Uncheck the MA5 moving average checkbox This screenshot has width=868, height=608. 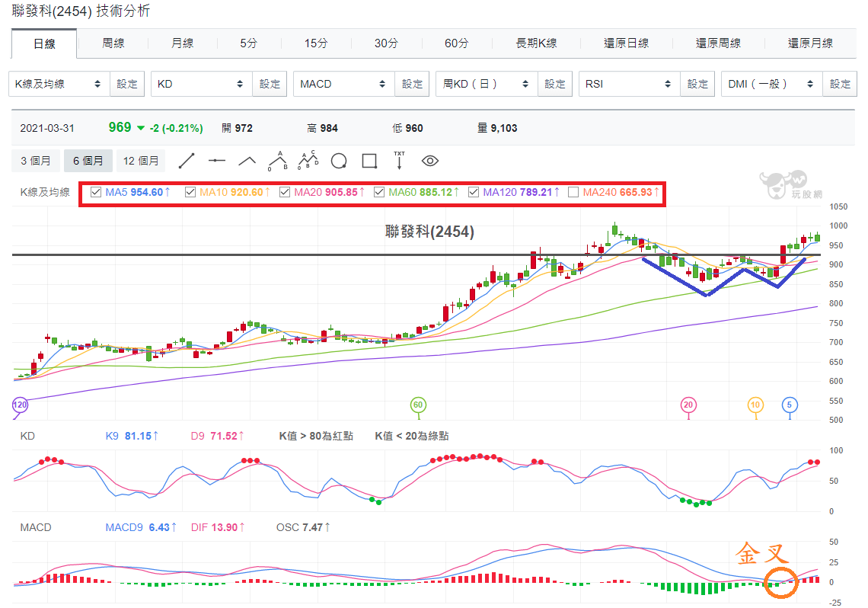coord(96,192)
